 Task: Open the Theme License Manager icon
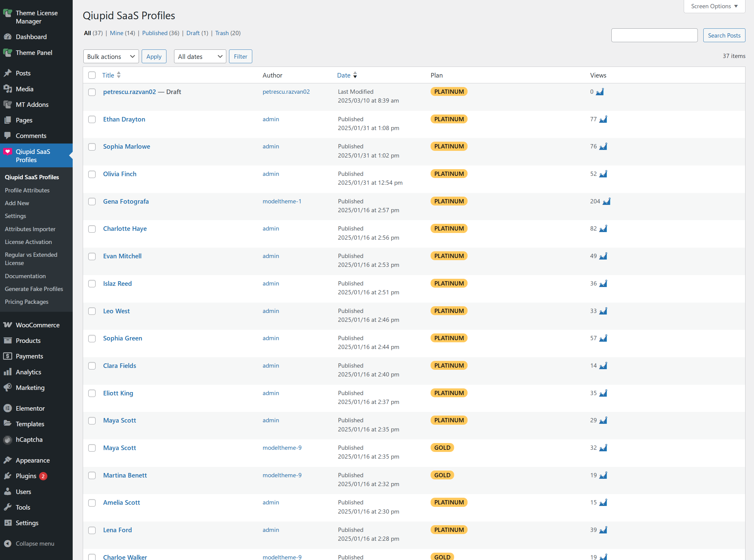(x=7, y=13)
